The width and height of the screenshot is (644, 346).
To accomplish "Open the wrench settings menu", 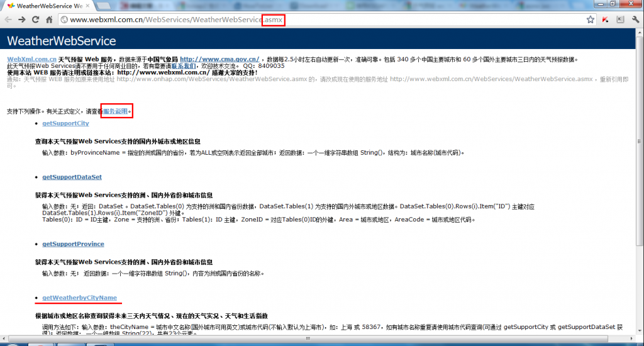I will (x=635, y=20).
